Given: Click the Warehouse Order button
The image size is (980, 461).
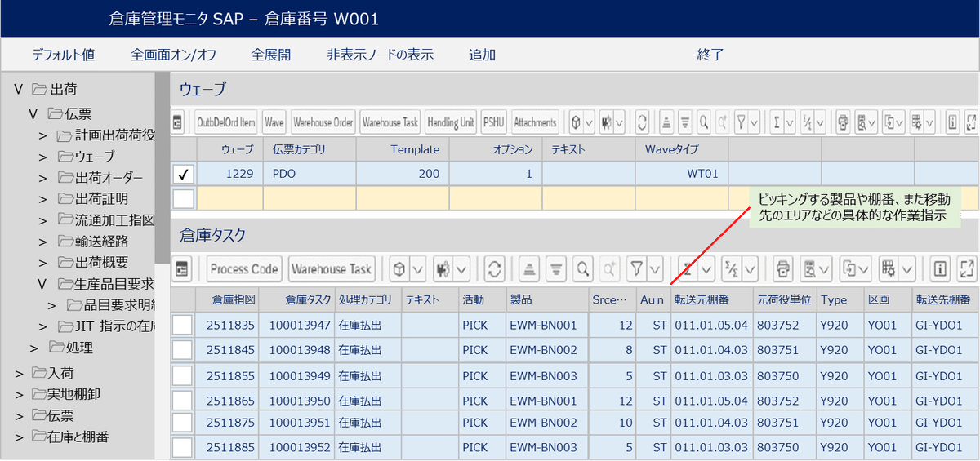Looking at the screenshot, I should click(323, 122).
